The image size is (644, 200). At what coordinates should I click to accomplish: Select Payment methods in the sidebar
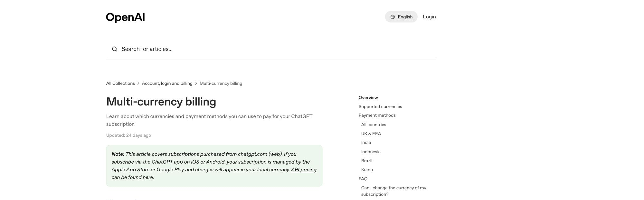(377, 115)
